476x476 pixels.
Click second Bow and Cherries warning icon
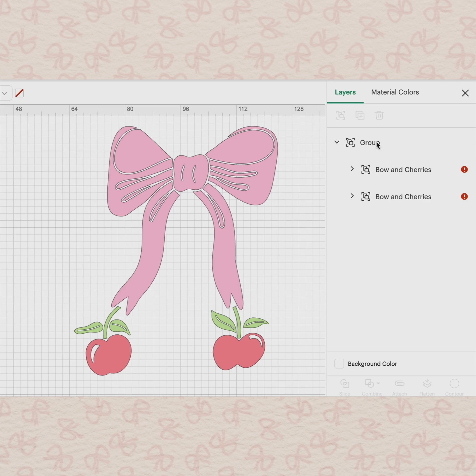(464, 197)
